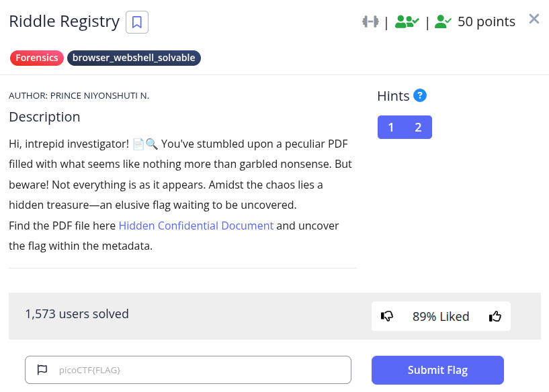Reveal hint 2
The width and height of the screenshot is (549, 392).
pyautogui.click(x=418, y=128)
